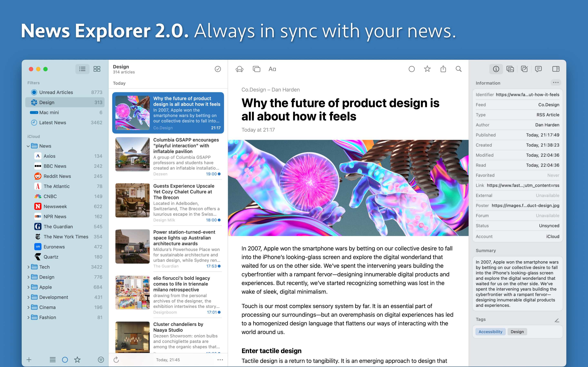Search within article using magnifier icon
Image resolution: width=588 pixels, height=367 pixels.
point(459,69)
